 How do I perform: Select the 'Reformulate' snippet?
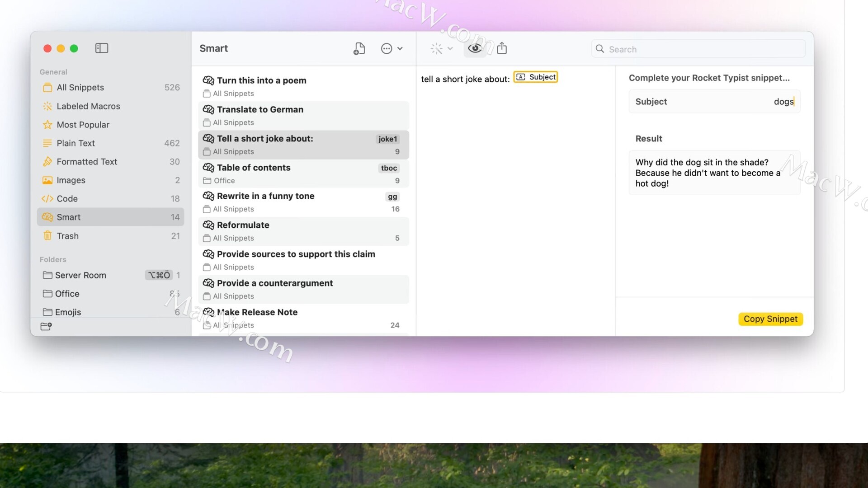click(x=303, y=231)
